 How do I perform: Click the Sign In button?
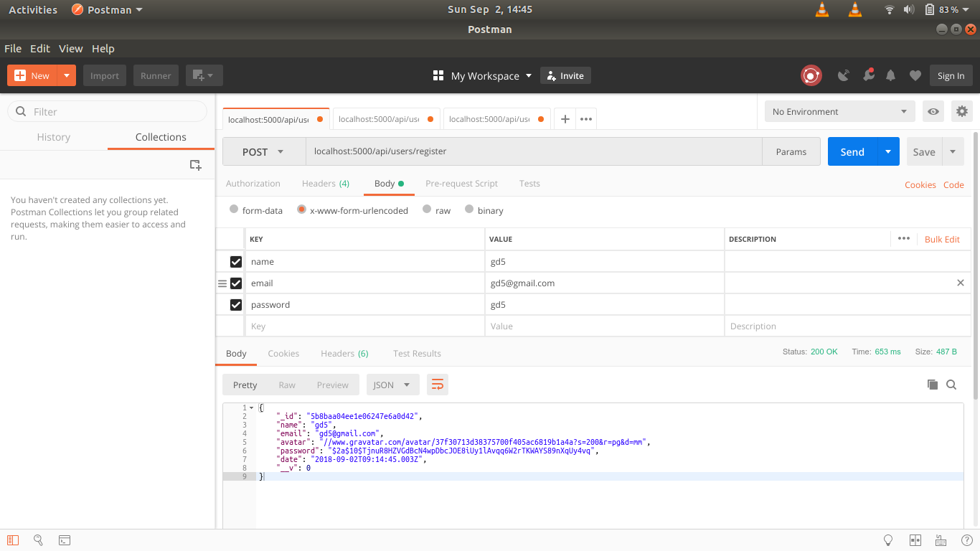tap(951, 75)
